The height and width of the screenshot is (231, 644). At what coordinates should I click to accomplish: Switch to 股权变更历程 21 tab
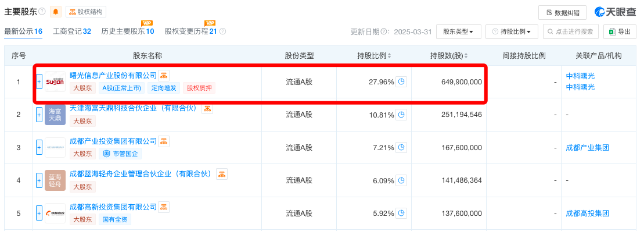tap(190, 31)
